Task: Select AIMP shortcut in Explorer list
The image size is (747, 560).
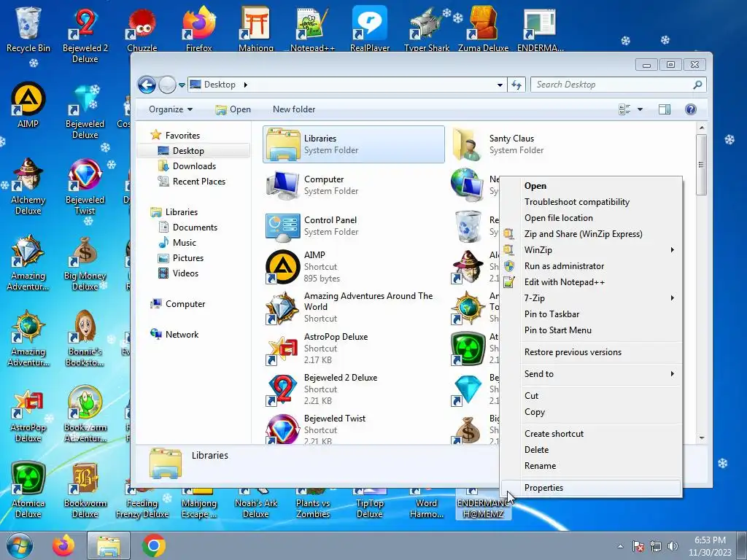Action: click(x=354, y=267)
